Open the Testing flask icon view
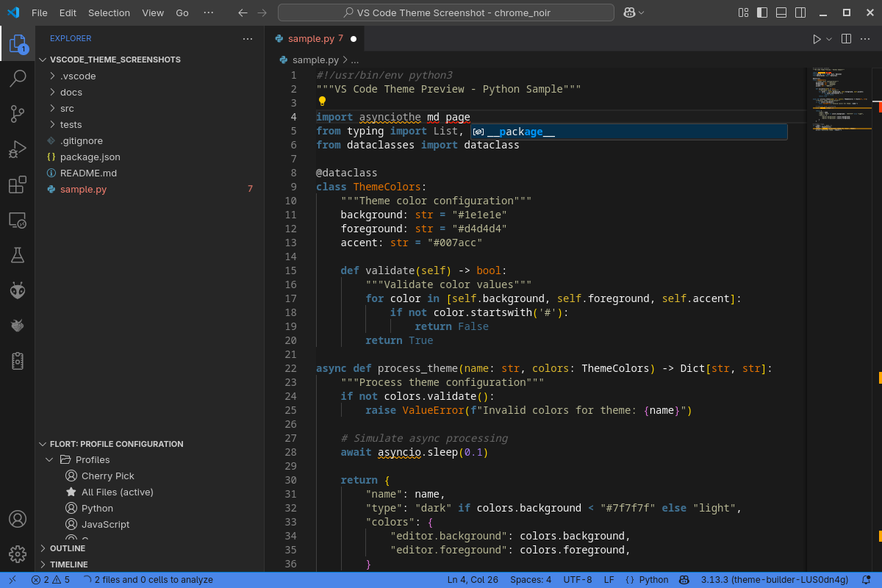This screenshot has width=882, height=588. tap(18, 255)
